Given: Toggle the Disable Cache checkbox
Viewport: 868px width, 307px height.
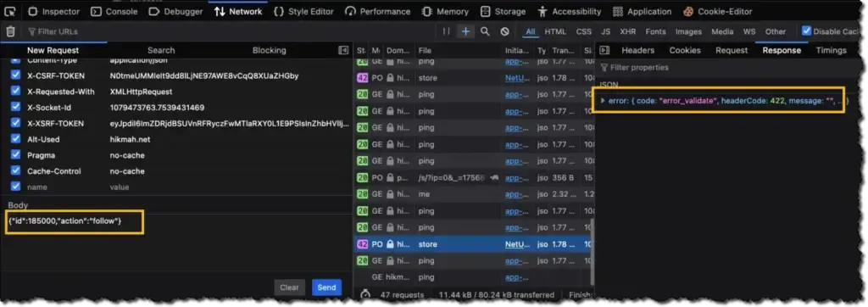Looking at the screenshot, I should coord(807,31).
